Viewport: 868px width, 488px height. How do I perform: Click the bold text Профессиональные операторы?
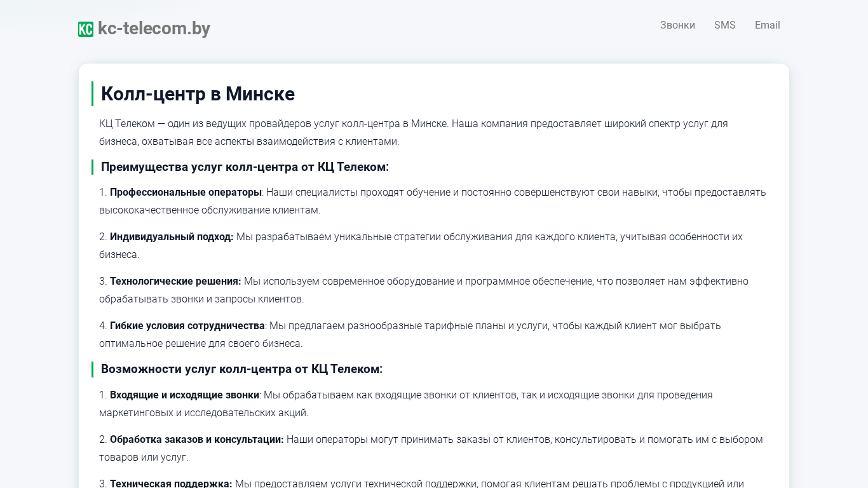tap(186, 193)
